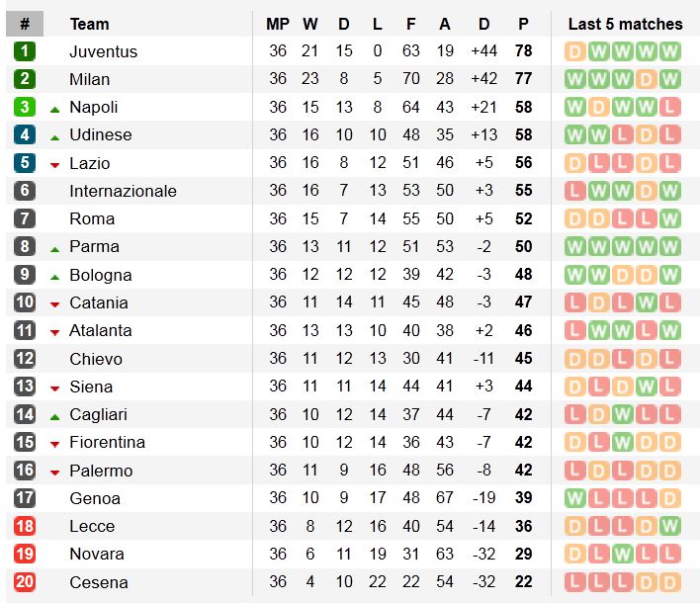Click Juventus's first last-5 result badge (D)
The image size is (700, 603).
coord(575,51)
